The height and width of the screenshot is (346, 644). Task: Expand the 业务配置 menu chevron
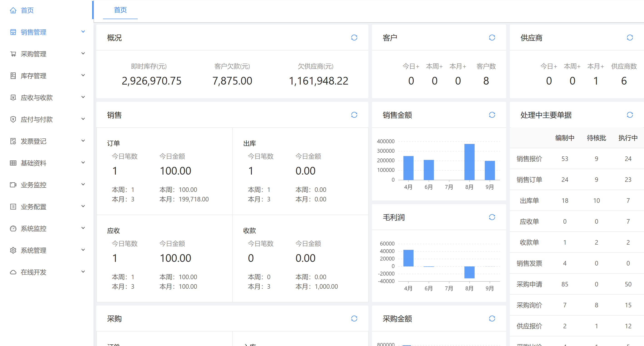tap(83, 206)
